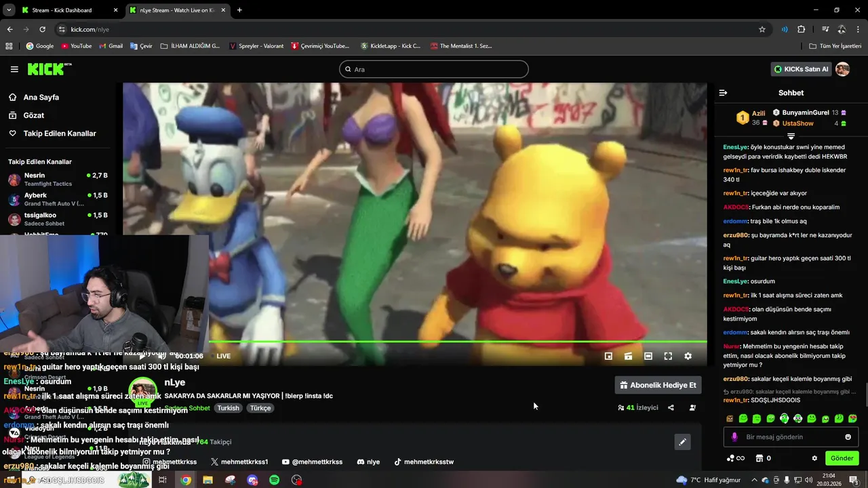This screenshot has width=868, height=488.
Task: Open Nesrin's Teamfight Tactics channel
Action: (x=58, y=180)
